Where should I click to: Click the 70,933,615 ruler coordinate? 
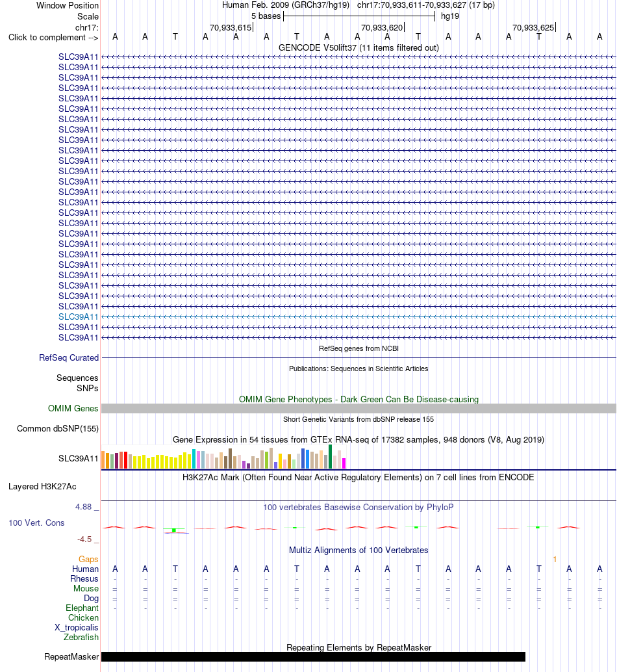coord(231,28)
